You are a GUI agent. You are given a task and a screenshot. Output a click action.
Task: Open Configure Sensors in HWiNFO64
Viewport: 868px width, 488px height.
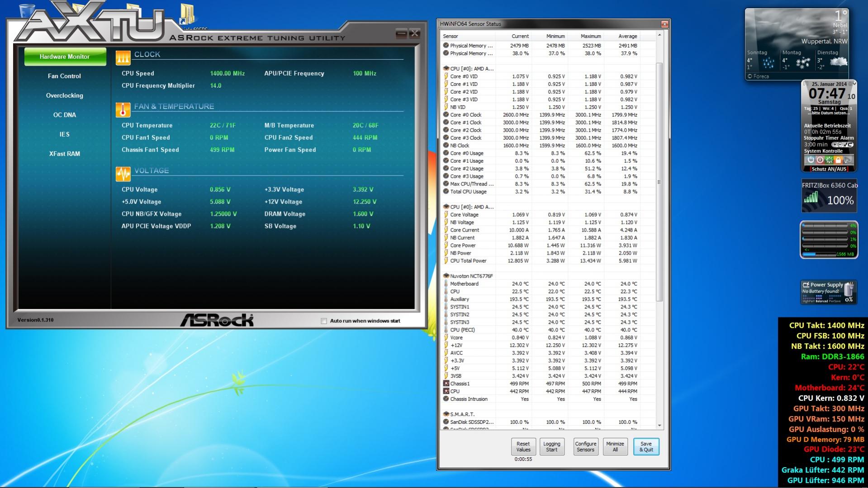[586, 447]
